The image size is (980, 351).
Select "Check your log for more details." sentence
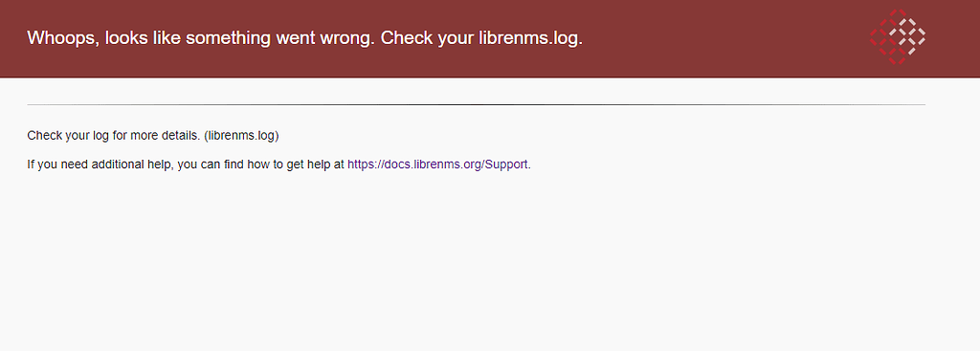114,135
